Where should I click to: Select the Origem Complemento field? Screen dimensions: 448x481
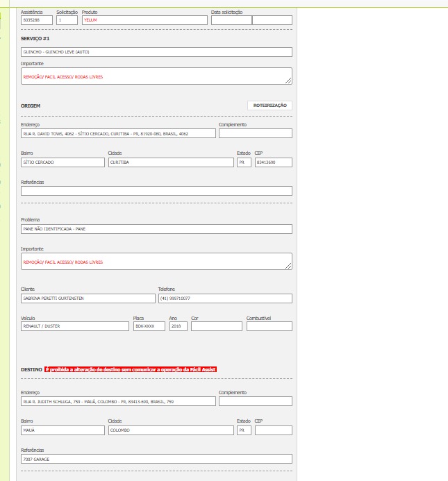click(x=255, y=133)
